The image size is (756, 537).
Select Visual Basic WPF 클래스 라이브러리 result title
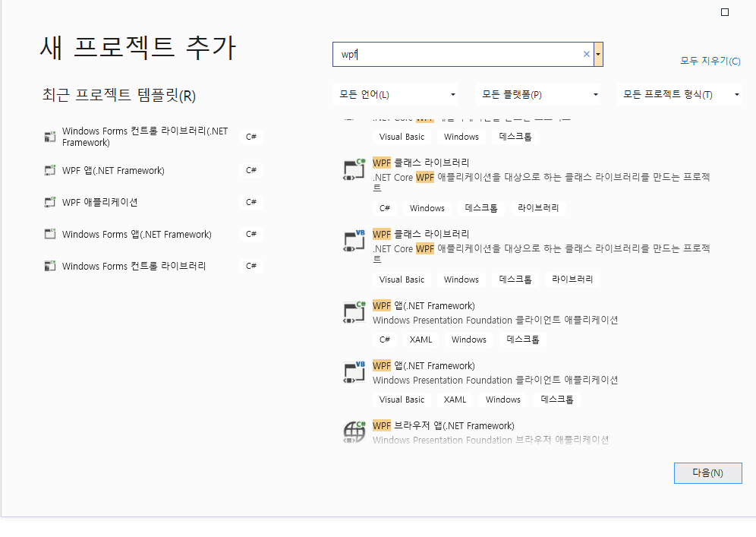[421, 235]
